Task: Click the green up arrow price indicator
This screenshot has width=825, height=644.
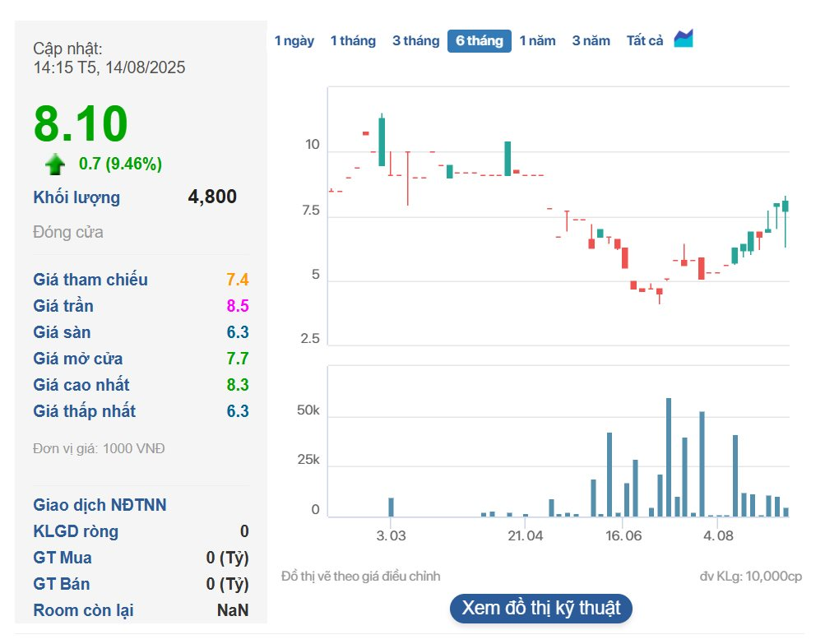Action: tap(55, 164)
